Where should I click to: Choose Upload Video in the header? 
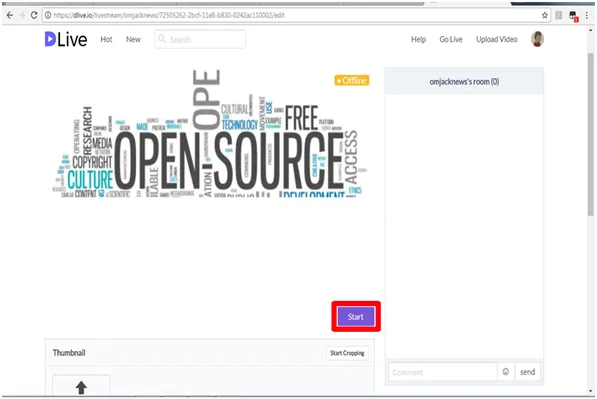496,39
